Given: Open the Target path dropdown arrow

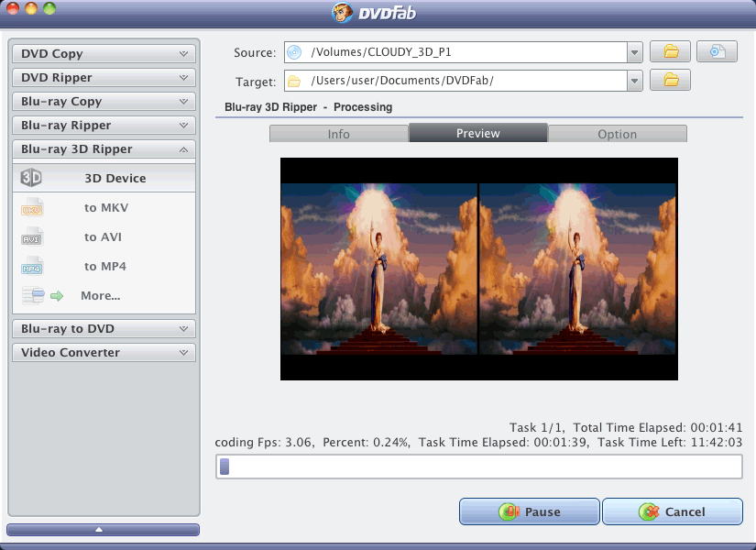Looking at the screenshot, I should (x=634, y=81).
